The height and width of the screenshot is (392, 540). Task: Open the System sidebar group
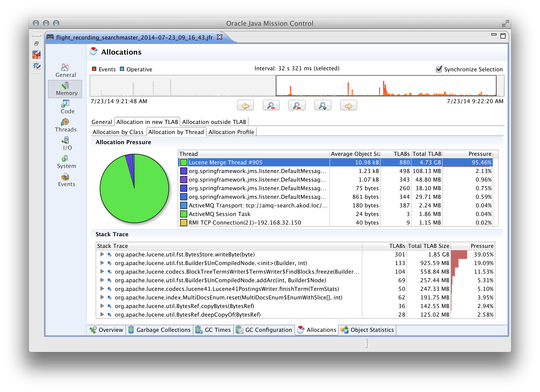tap(66, 162)
